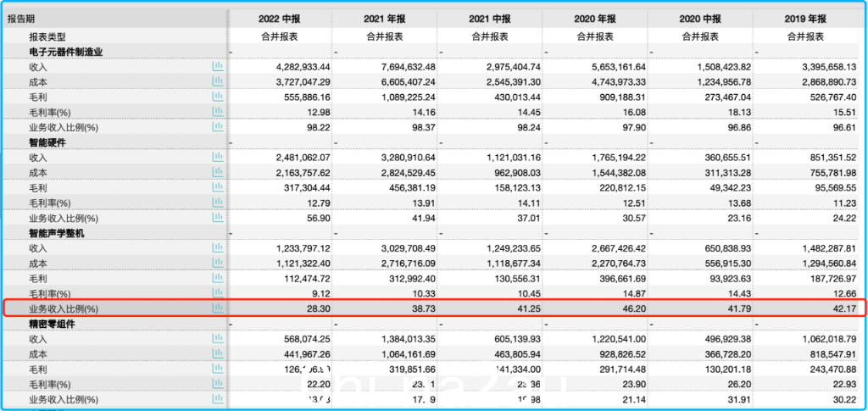Select the 2022 中报 column header
This screenshot has width=868, height=411.
(x=279, y=19)
